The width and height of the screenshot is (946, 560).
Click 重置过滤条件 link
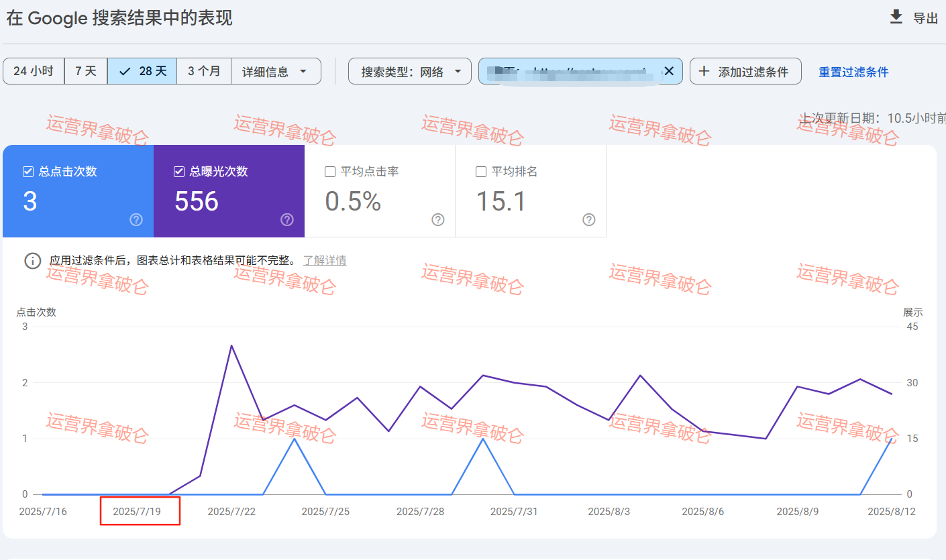(x=853, y=72)
